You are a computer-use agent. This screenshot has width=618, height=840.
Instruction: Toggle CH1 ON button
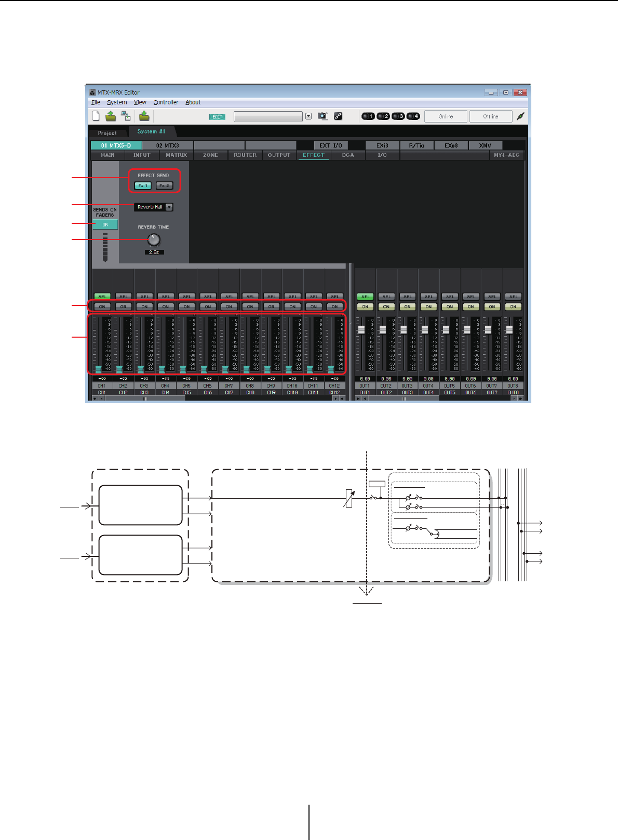pyautogui.click(x=102, y=306)
